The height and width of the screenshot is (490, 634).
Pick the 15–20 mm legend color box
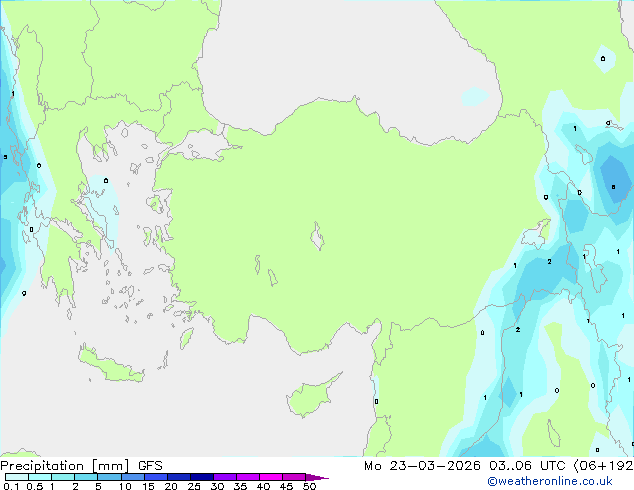click(155, 477)
